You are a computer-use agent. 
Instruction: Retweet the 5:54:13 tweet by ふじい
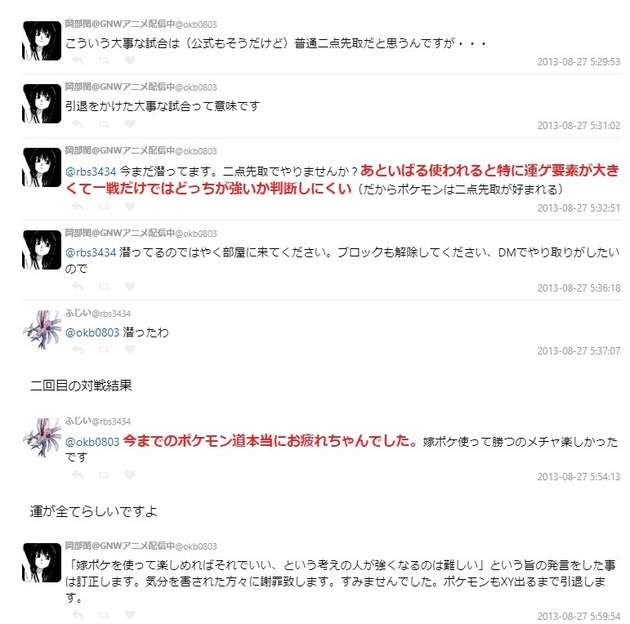(104, 475)
